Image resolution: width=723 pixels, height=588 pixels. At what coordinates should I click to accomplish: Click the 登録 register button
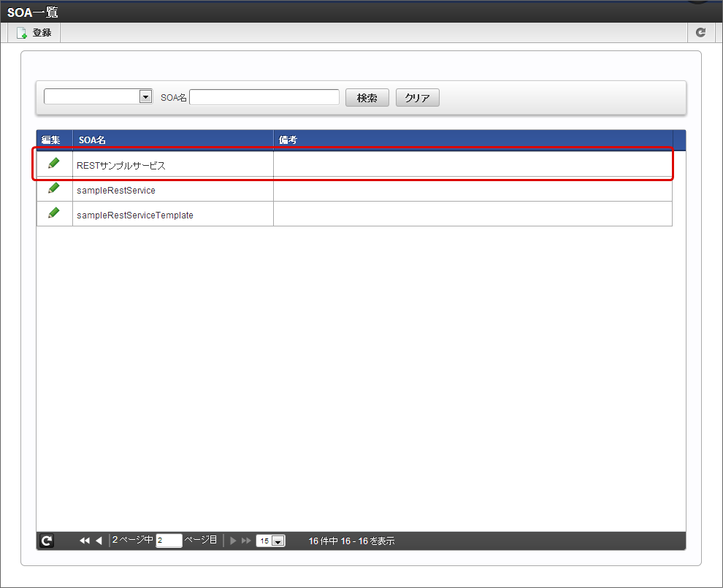point(34,33)
